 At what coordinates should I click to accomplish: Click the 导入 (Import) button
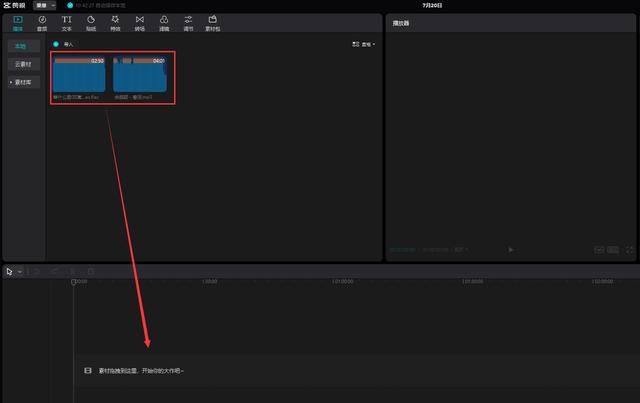coord(63,44)
